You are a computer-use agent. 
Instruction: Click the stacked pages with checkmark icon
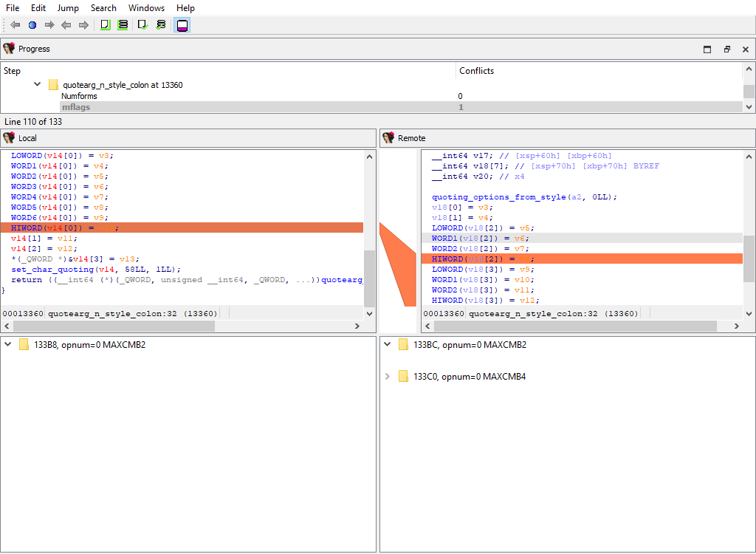tap(160, 25)
